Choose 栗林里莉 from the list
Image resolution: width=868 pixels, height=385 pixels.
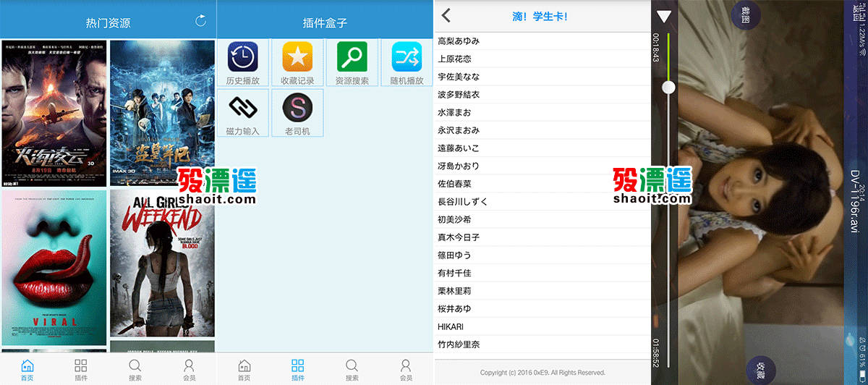tap(542, 291)
